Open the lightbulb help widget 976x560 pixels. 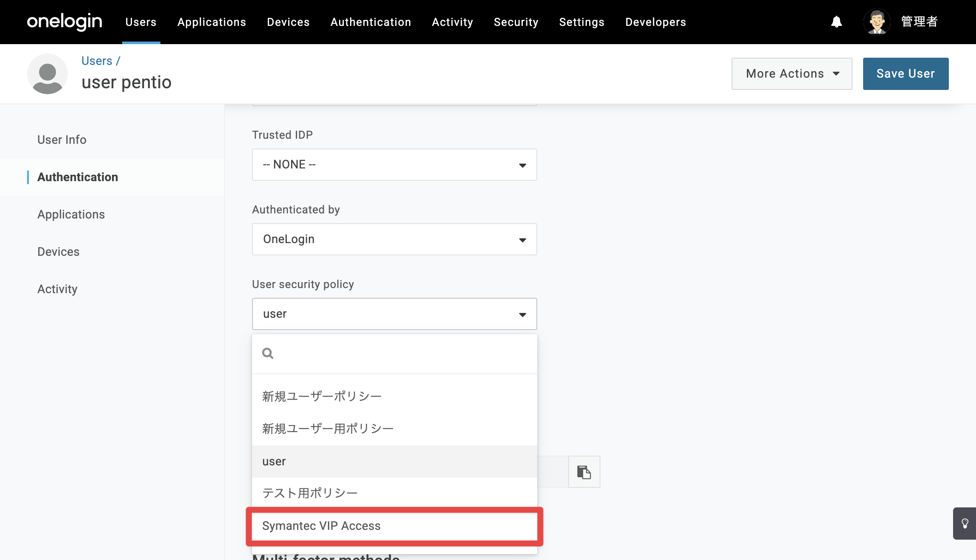point(965,524)
